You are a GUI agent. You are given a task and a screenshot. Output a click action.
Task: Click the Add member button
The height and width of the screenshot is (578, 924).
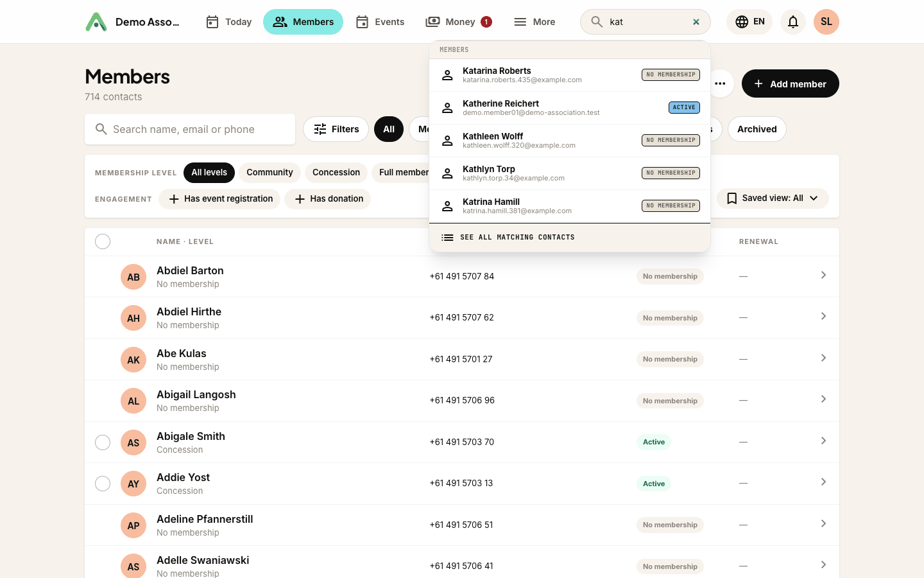tap(791, 83)
